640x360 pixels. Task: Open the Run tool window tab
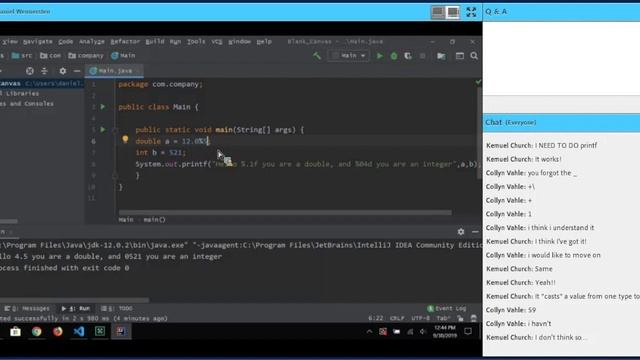tap(76, 309)
